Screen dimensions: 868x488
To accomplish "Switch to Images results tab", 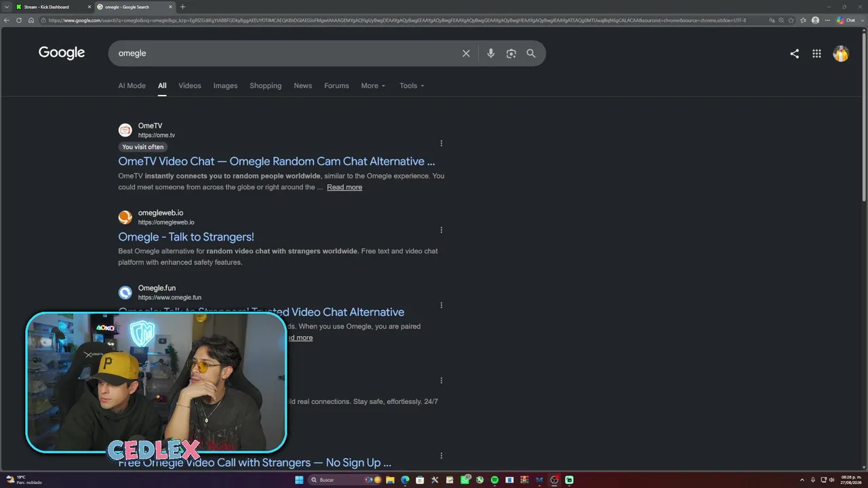I will pos(225,86).
